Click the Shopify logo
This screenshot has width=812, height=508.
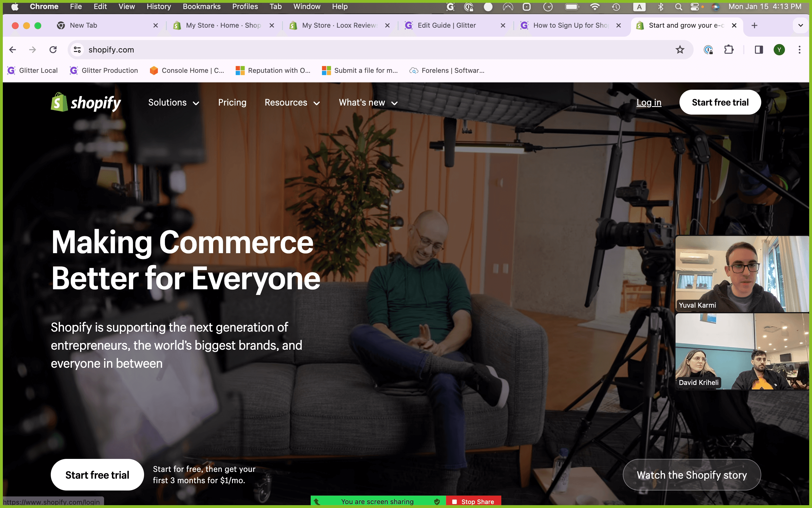coord(86,102)
